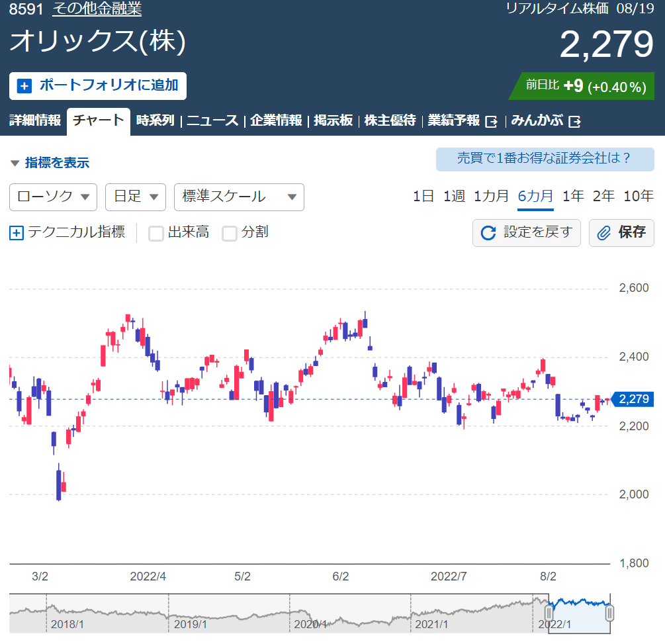Click the 2,279 price label on chart
The image size is (665, 644).
tap(633, 399)
